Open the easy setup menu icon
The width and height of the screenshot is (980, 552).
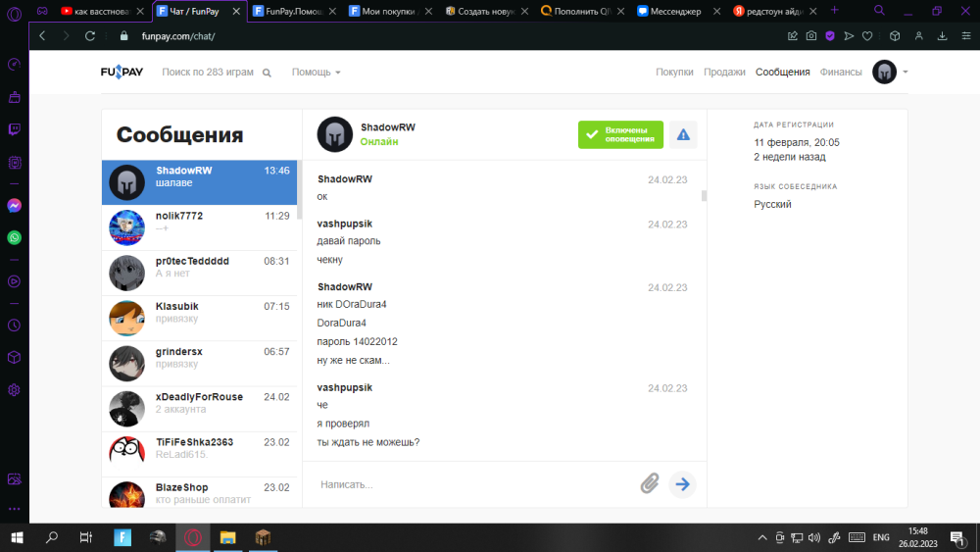tap(966, 36)
